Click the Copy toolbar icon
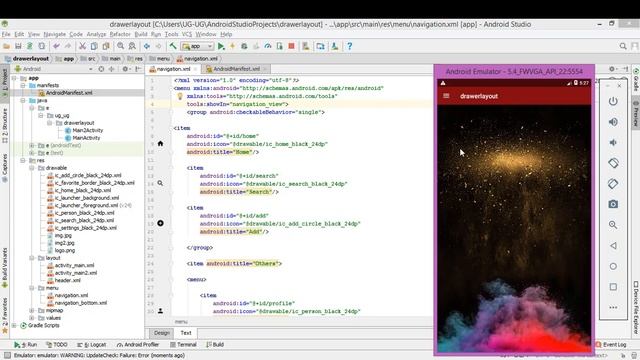Viewport: 640px width, 360px height. (x=94, y=47)
